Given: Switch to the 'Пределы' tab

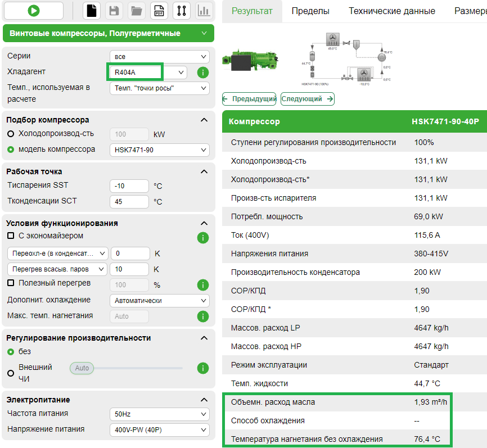Looking at the screenshot, I should 310,11.
